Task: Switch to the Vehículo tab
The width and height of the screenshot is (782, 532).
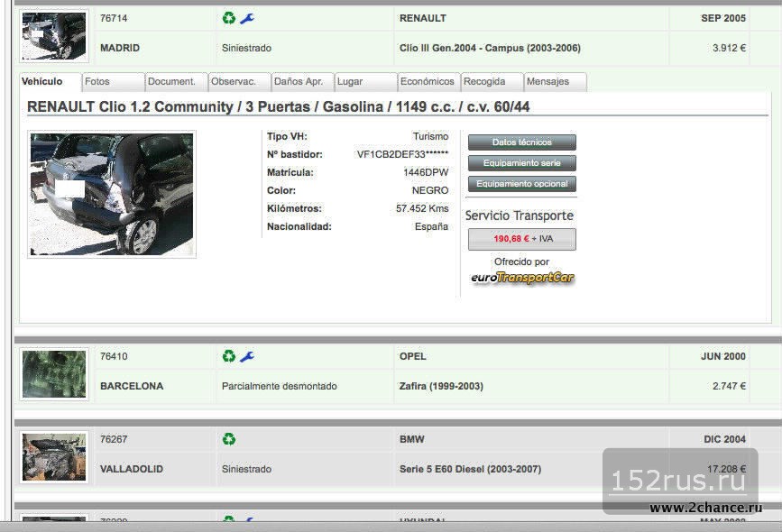Action: (50, 82)
